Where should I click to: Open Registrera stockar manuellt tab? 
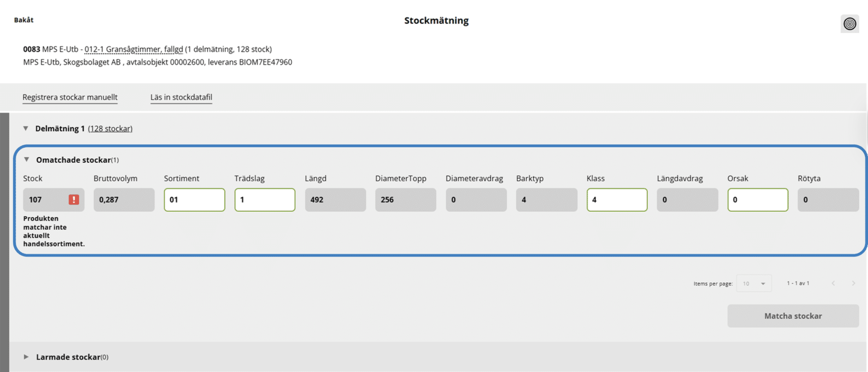pyautogui.click(x=70, y=97)
